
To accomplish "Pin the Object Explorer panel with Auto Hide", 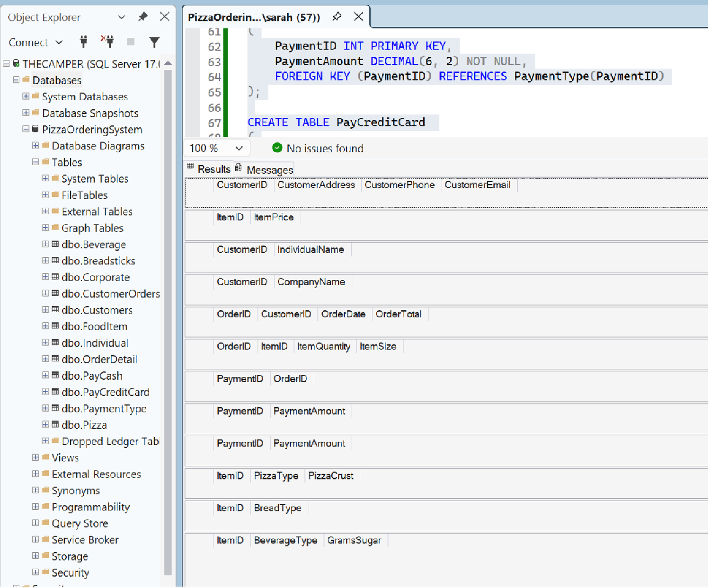I will pyautogui.click(x=142, y=17).
